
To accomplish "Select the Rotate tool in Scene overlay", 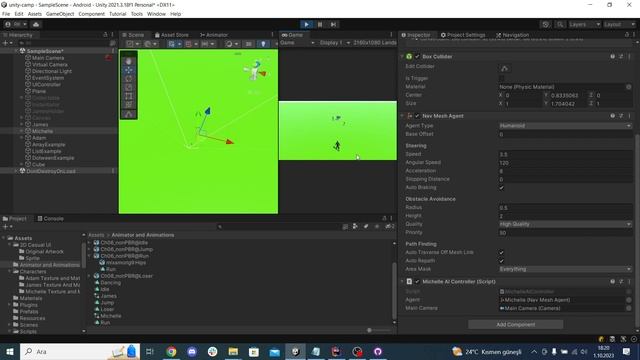I will [129, 78].
